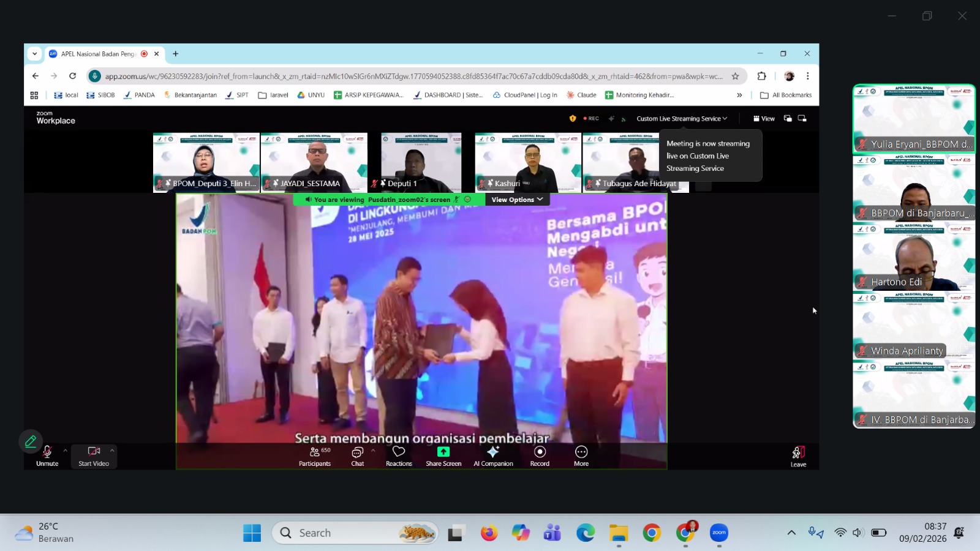Toggle Start Video camera
Image resolution: width=980 pixels, height=551 pixels.
pyautogui.click(x=94, y=455)
